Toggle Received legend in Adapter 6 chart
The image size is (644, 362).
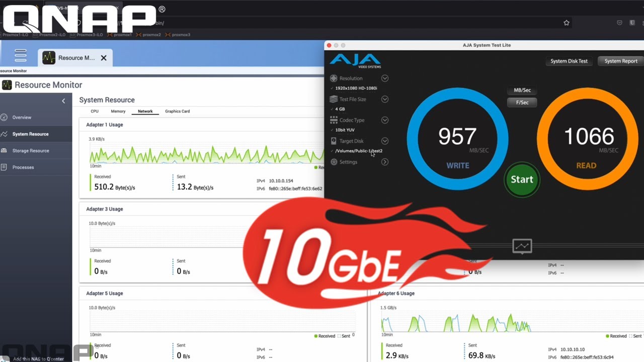(x=616, y=336)
